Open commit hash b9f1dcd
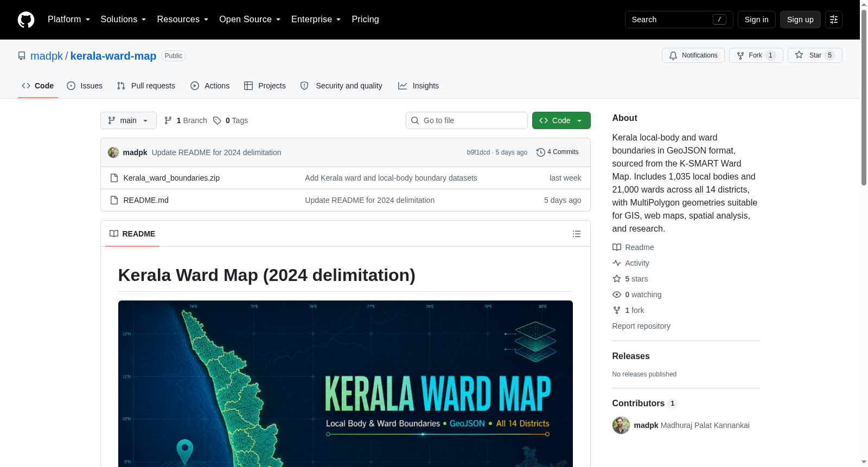The image size is (868, 467). [x=478, y=152]
